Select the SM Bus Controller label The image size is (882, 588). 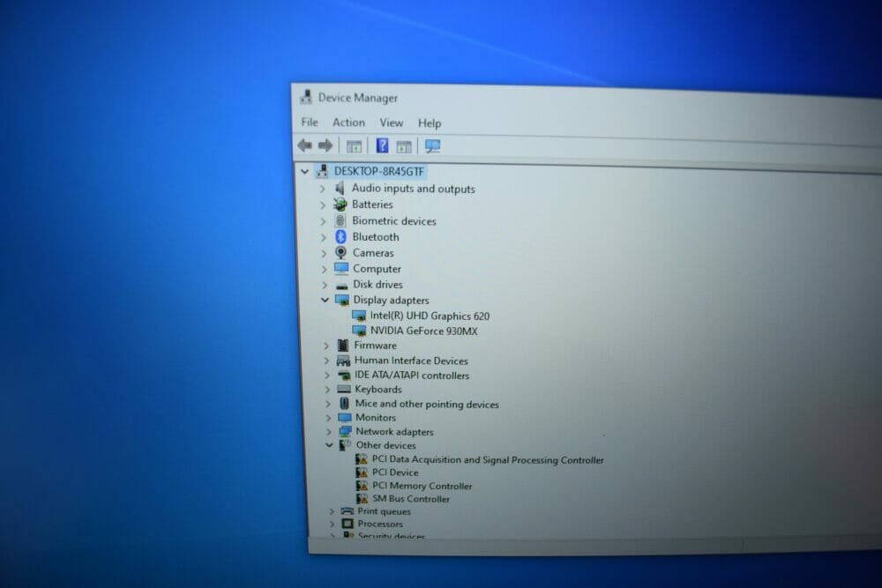click(x=411, y=499)
